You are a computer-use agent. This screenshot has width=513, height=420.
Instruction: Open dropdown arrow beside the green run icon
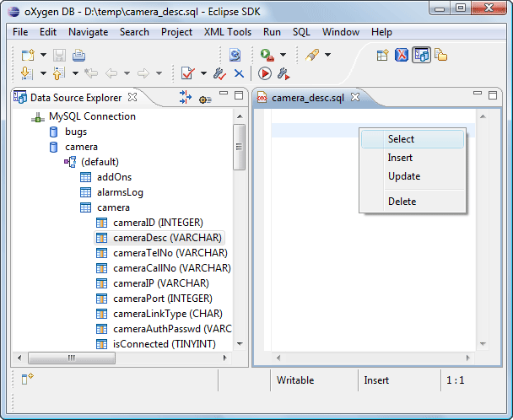(x=283, y=55)
